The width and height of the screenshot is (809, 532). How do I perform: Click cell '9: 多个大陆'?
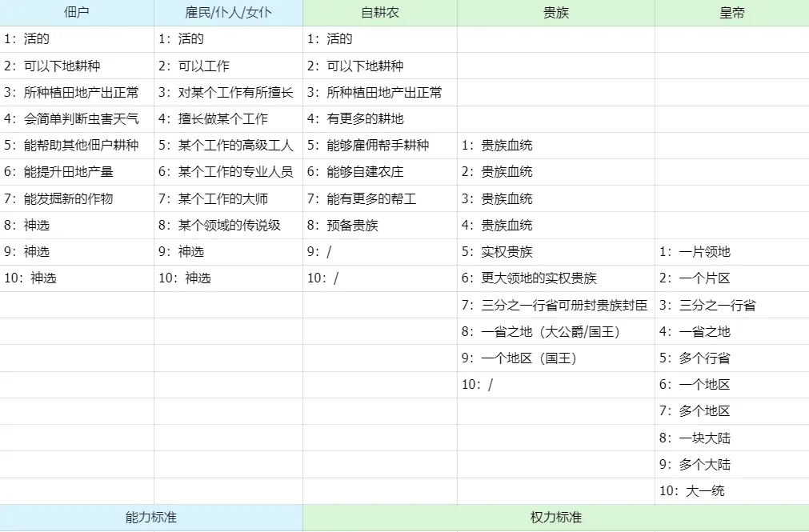tap(732, 465)
